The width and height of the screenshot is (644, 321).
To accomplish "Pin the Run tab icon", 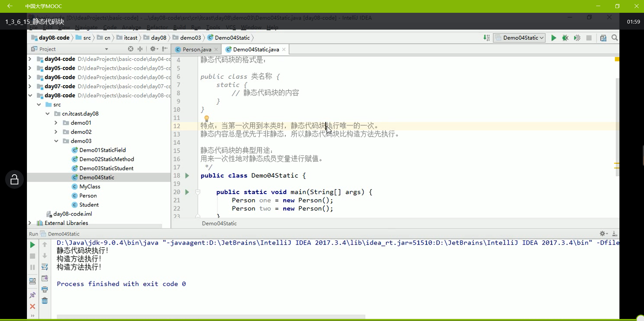I will click(x=33, y=295).
